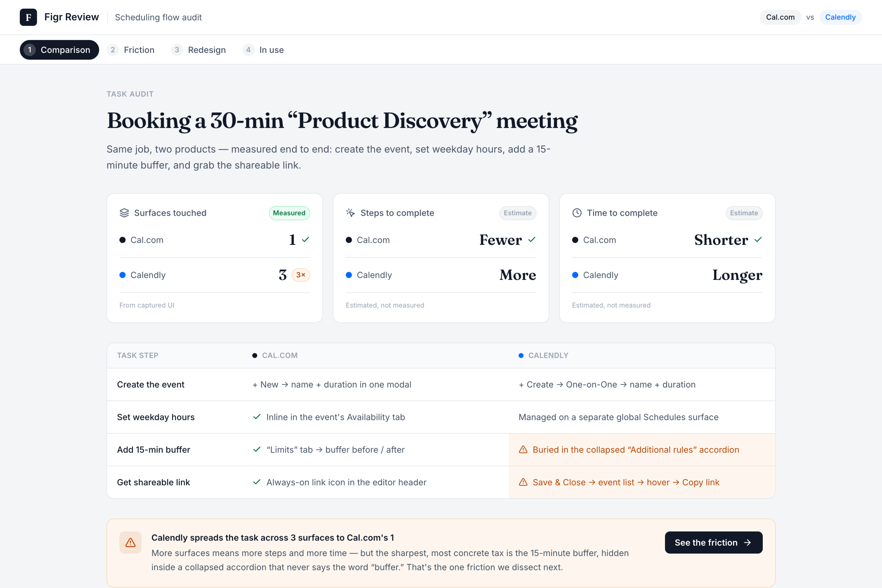Open the Comparison step tab
The width and height of the screenshot is (882, 588).
(x=59, y=50)
